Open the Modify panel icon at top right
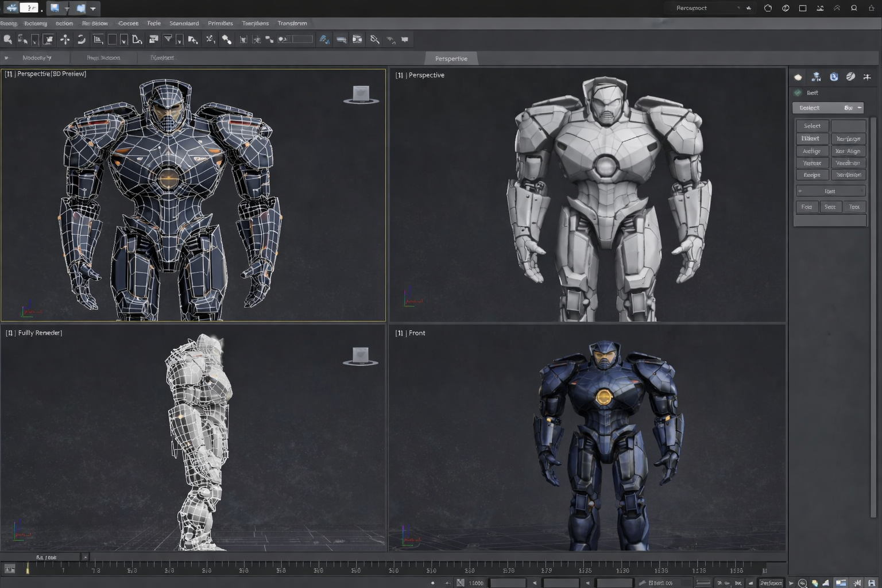 click(816, 76)
